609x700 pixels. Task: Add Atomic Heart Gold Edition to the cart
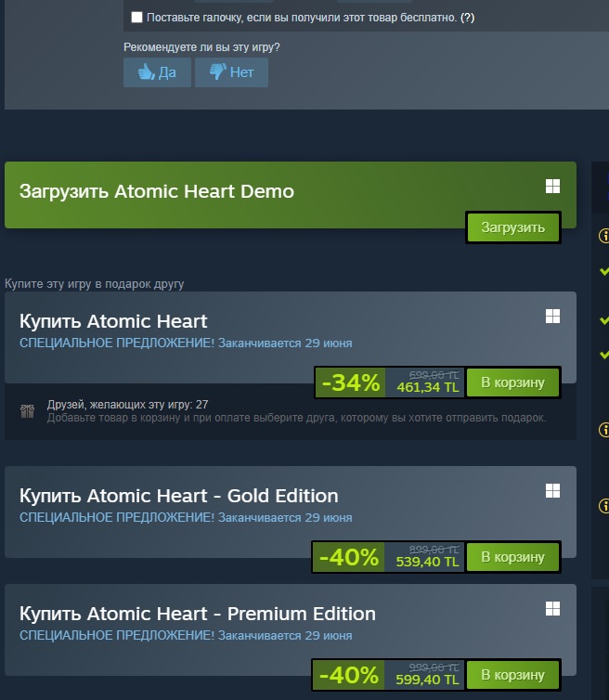(x=513, y=557)
